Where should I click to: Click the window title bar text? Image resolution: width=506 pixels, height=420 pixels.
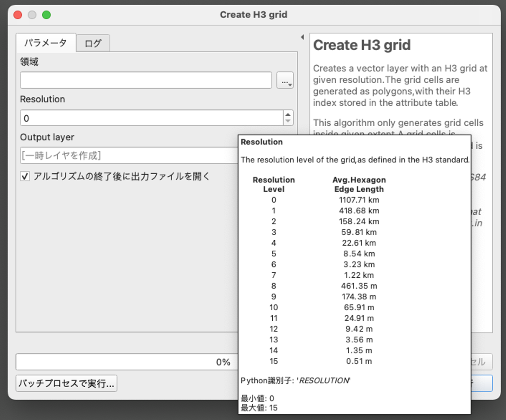coord(253,15)
